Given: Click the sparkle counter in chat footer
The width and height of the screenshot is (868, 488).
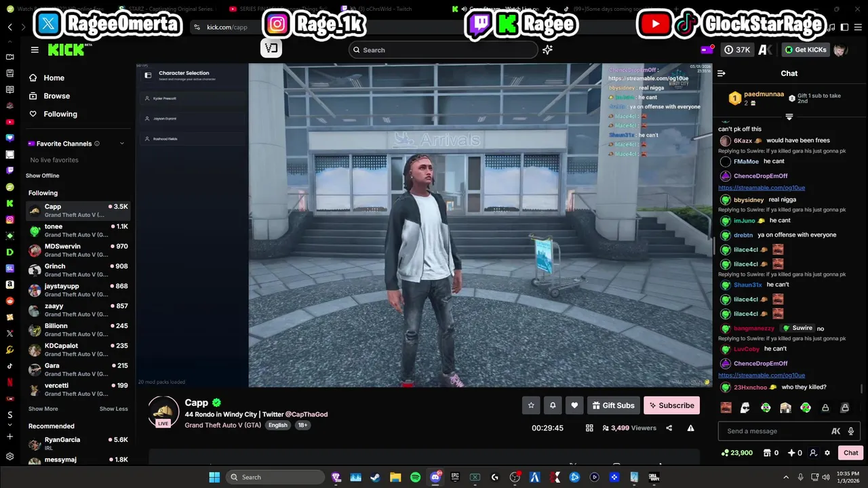Looking at the screenshot, I should click(794, 453).
